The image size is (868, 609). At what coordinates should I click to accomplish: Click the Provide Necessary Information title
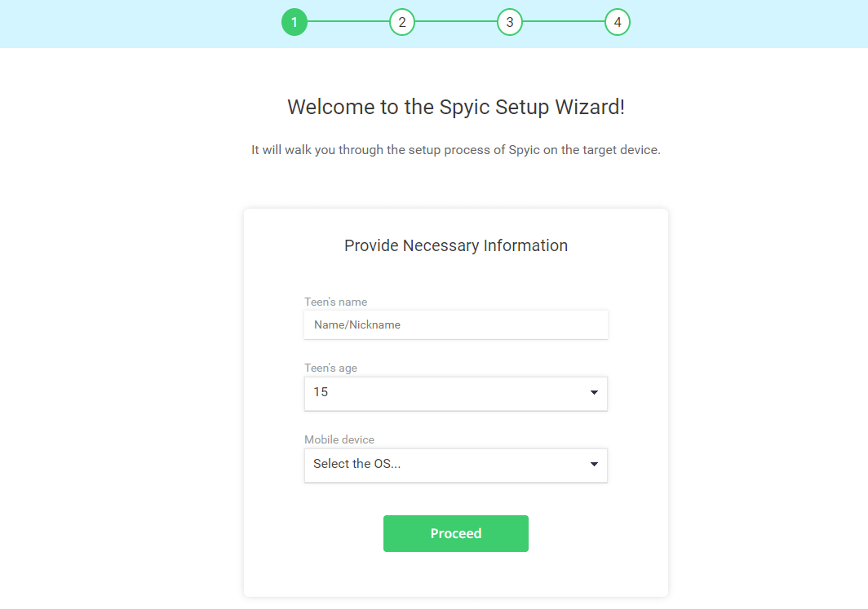(455, 245)
